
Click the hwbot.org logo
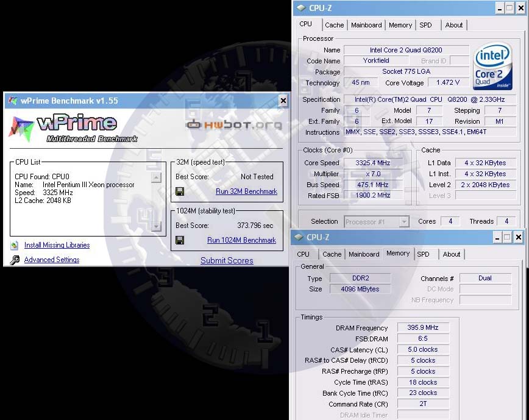click(234, 124)
